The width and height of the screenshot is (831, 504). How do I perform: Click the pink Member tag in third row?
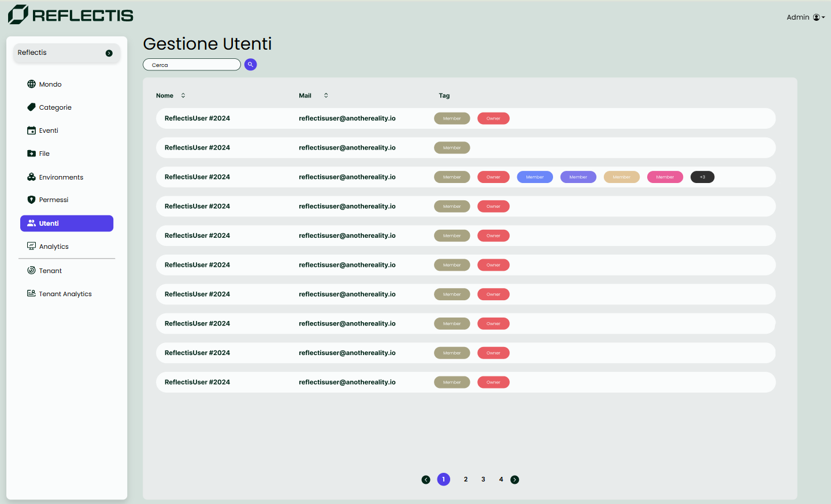pyautogui.click(x=665, y=177)
